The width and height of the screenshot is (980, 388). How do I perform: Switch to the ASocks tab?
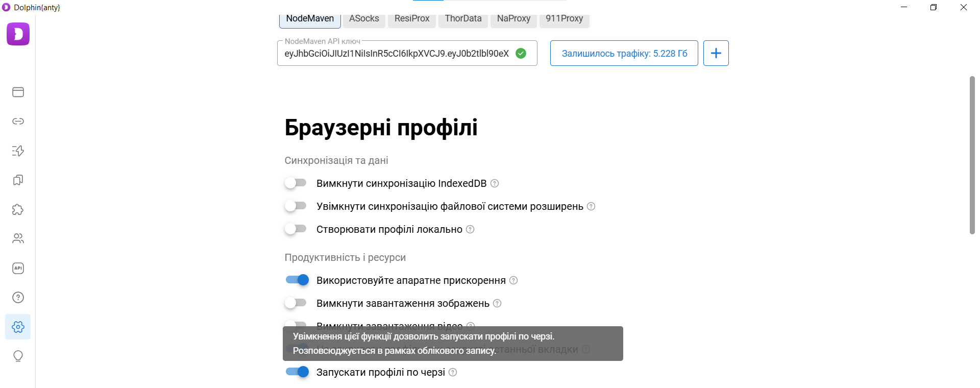point(364,19)
